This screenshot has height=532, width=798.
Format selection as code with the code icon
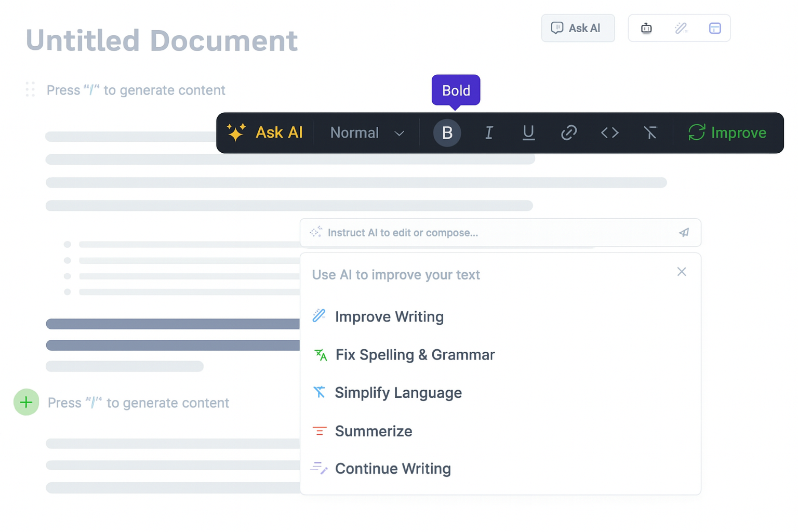point(609,133)
